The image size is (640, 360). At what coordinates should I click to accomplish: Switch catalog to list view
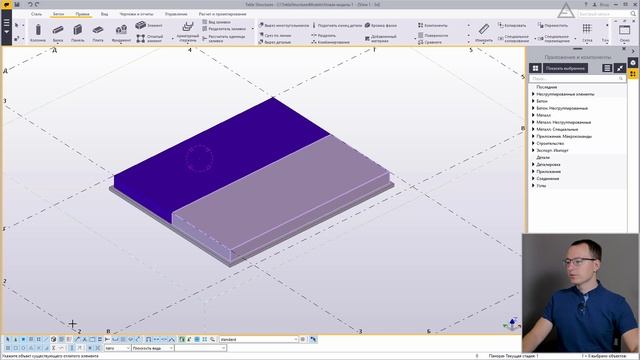point(607,68)
